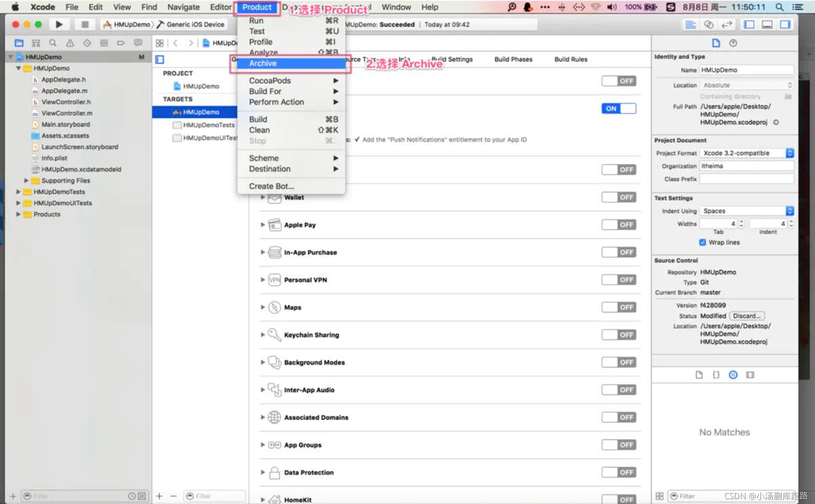Expand the Apple Pay capability section

[263, 225]
